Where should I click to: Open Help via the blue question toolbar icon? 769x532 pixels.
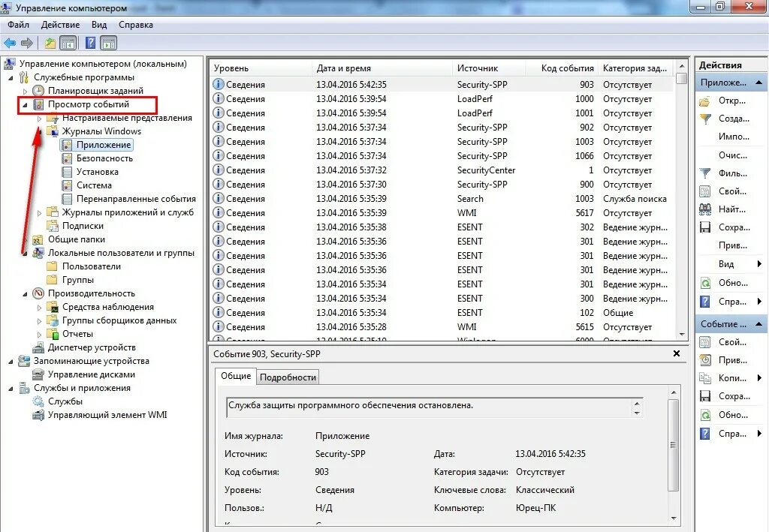tap(90, 43)
